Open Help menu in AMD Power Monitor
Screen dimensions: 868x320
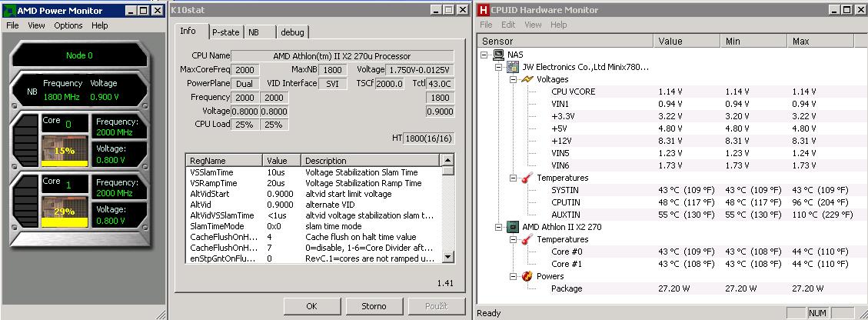100,25
